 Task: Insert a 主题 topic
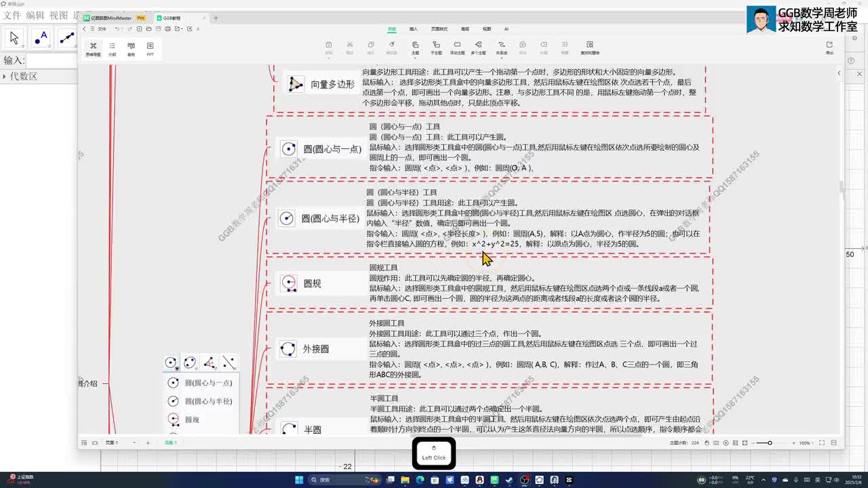(415, 47)
